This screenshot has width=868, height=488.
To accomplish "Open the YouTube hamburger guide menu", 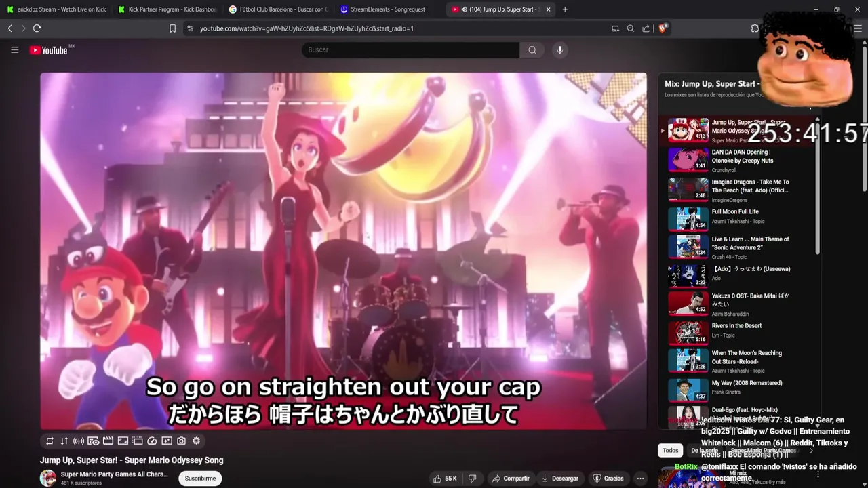I will [x=14, y=49].
